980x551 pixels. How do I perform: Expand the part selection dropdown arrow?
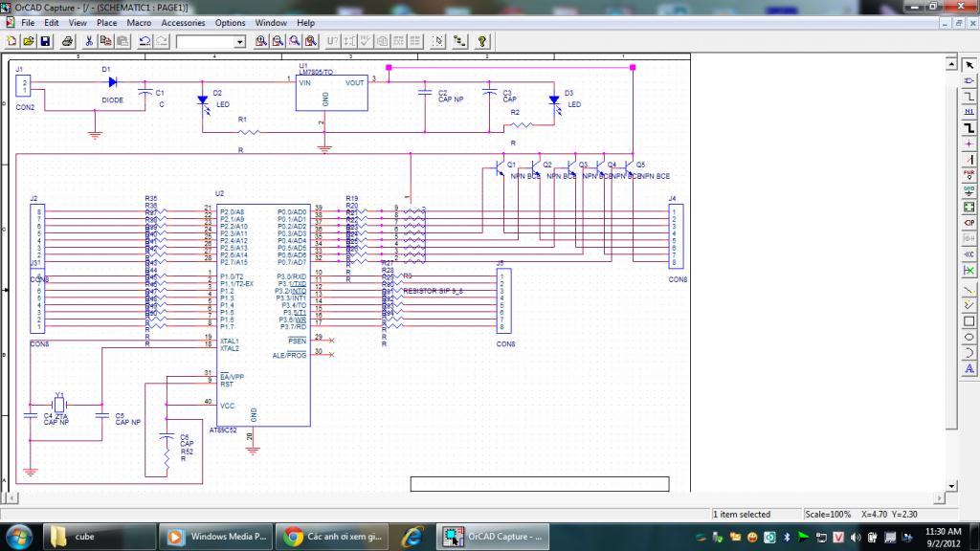click(x=239, y=42)
